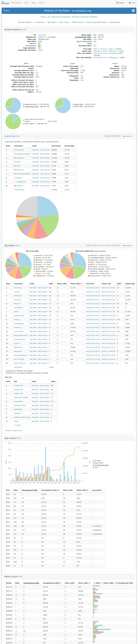Open Changeworld1984 in the Authorship table

coord(23,154)
